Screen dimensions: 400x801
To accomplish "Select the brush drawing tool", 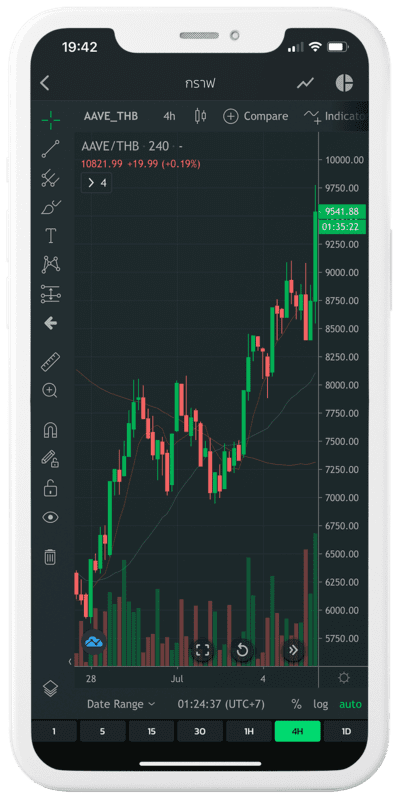I will 50,207.
